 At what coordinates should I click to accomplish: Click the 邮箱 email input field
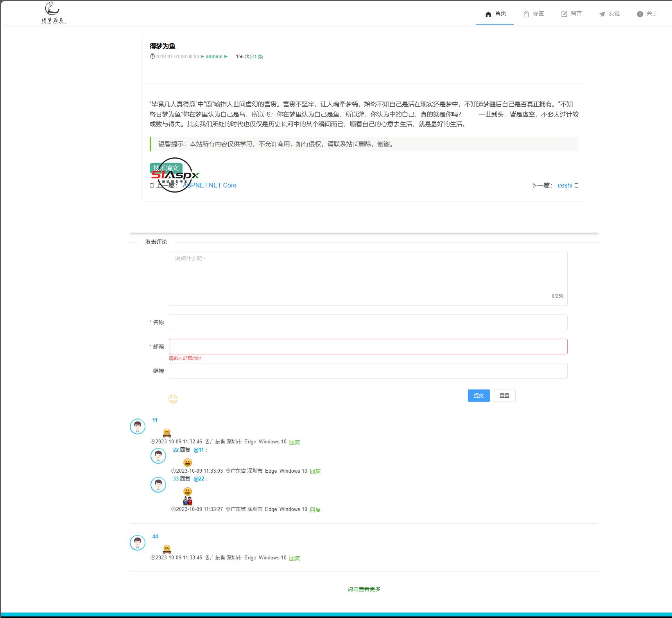coord(368,347)
